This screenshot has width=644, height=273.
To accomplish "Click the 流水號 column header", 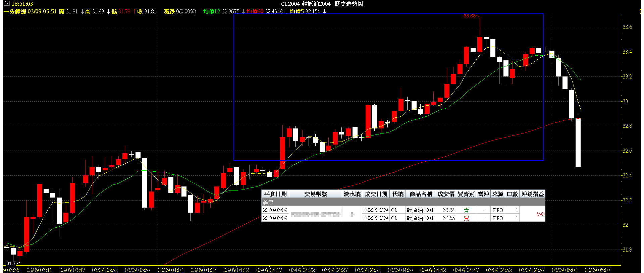I will pyautogui.click(x=352, y=194).
